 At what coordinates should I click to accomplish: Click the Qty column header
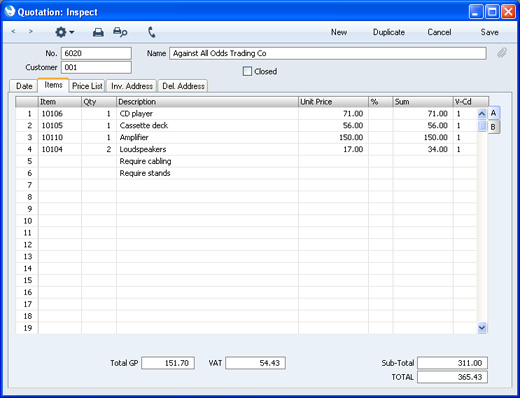pyautogui.click(x=99, y=102)
